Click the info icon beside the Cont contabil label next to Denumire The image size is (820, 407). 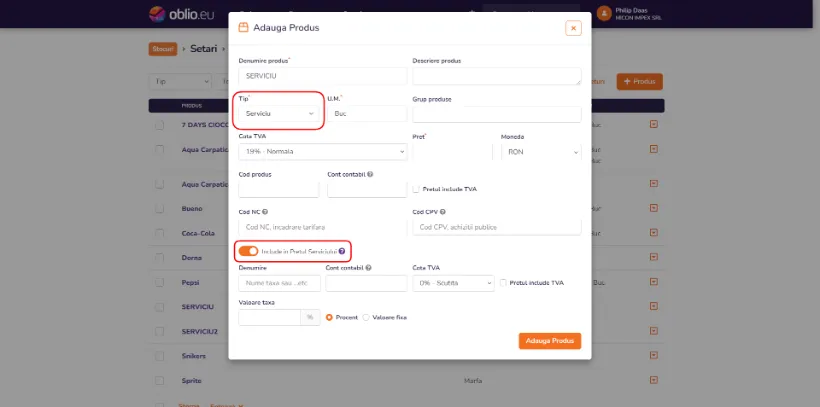tap(369, 267)
